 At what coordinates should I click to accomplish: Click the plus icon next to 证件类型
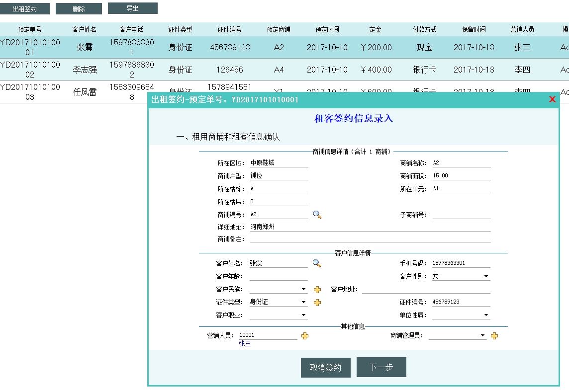pyautogui.click(x=317, y=303)
